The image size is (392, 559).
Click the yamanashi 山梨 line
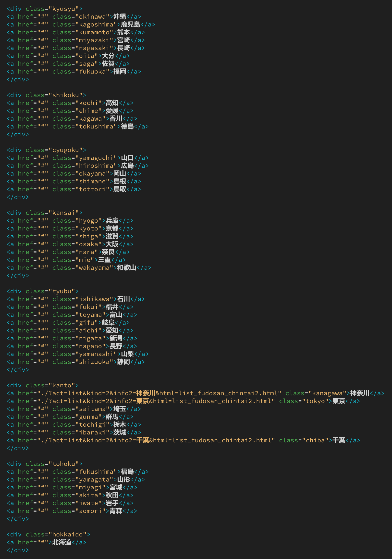click(x=78, y=354)
